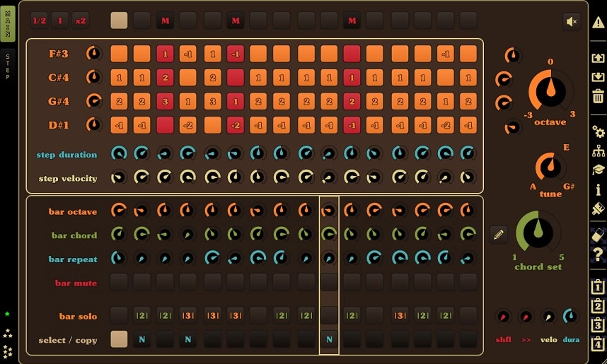Click the shfl knob
Screen dimensions: 607x364
click(503, 317)
